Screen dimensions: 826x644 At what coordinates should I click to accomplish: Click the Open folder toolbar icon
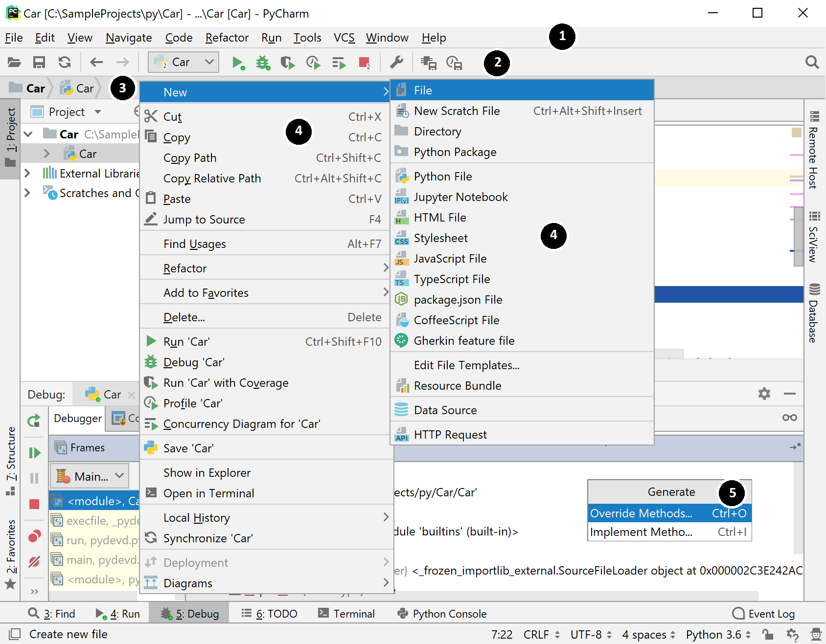14,62
